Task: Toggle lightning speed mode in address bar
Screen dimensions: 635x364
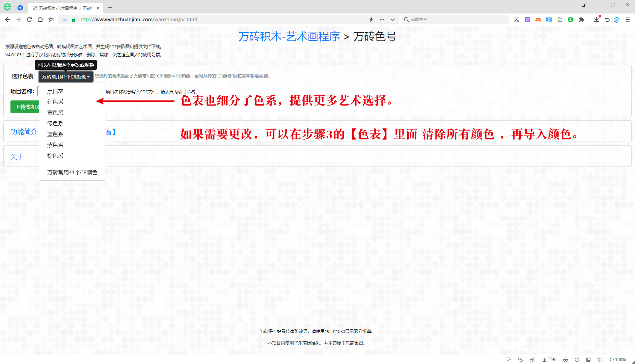Action: pos(371,20)
